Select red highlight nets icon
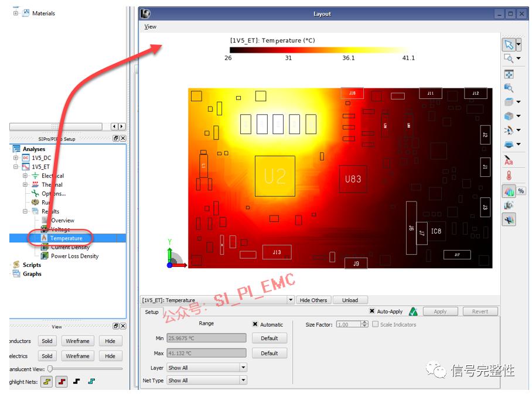 (x=62, y=382)
